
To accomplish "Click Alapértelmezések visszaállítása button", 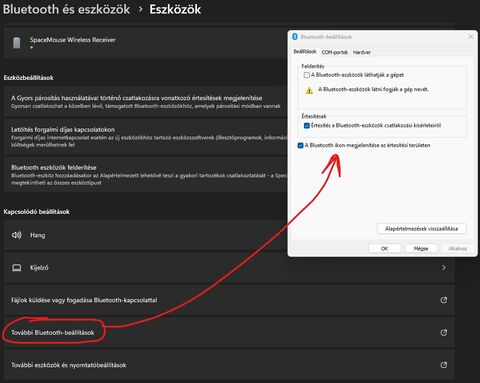I will point(421,229).
